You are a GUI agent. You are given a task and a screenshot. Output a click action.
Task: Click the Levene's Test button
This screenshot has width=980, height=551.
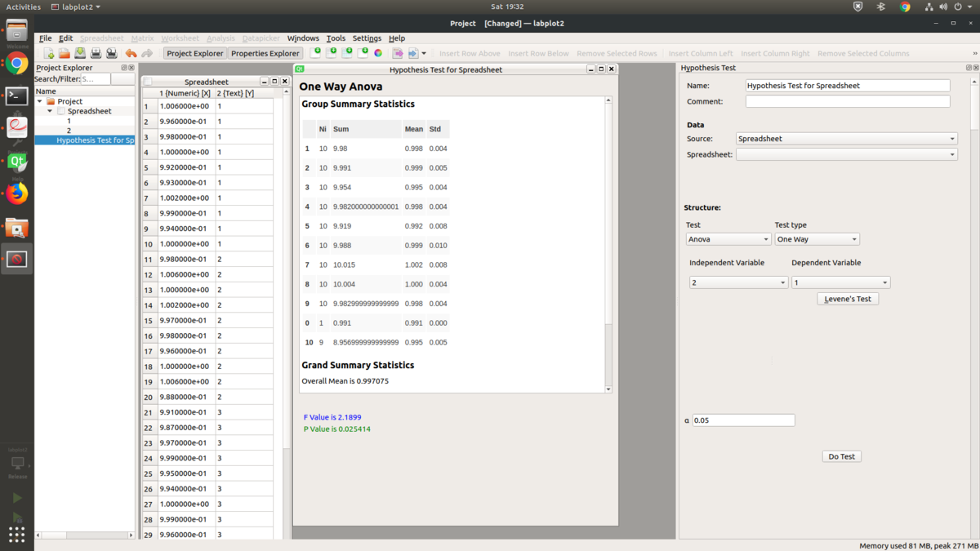tap(848, 299)
